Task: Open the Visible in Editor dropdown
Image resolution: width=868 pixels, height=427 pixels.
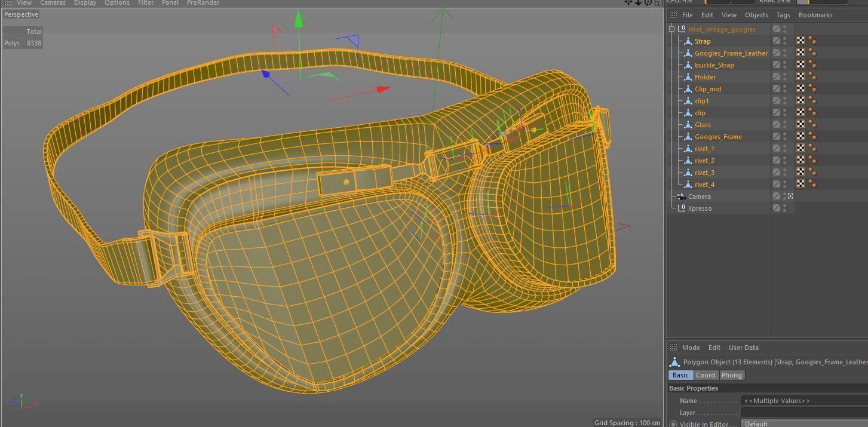Action: pos(804,423)
